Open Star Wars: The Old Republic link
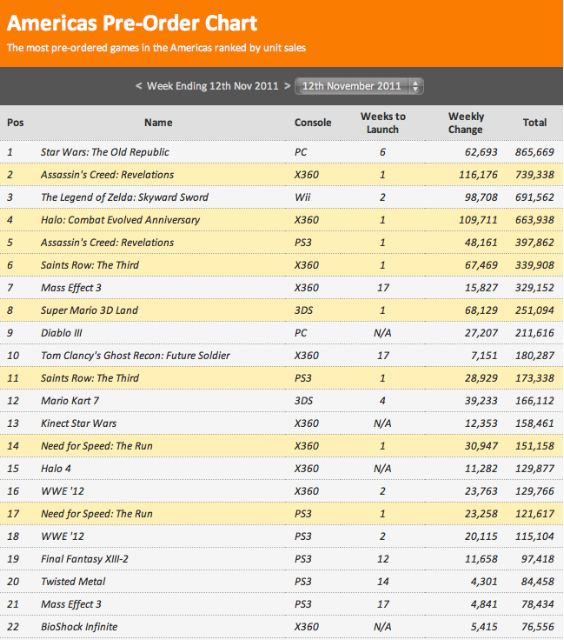564x640 pixels. point(105,152)
